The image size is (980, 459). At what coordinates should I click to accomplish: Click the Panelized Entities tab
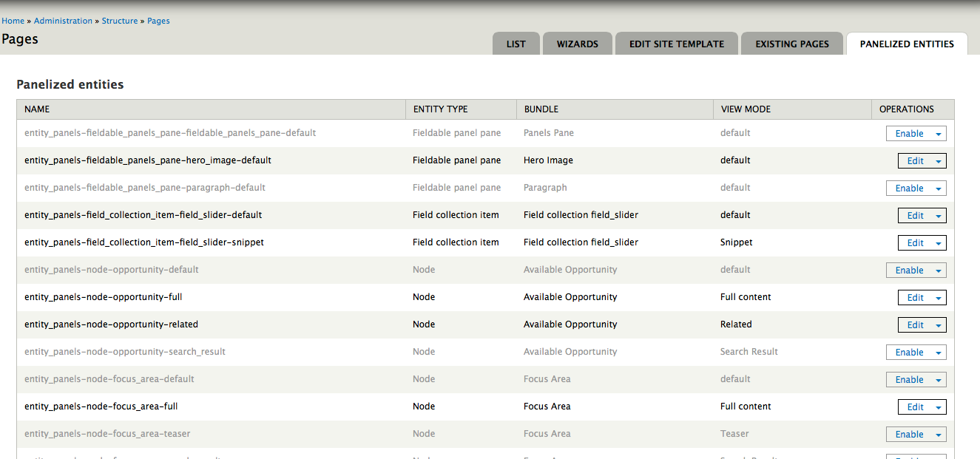[906, 44]
